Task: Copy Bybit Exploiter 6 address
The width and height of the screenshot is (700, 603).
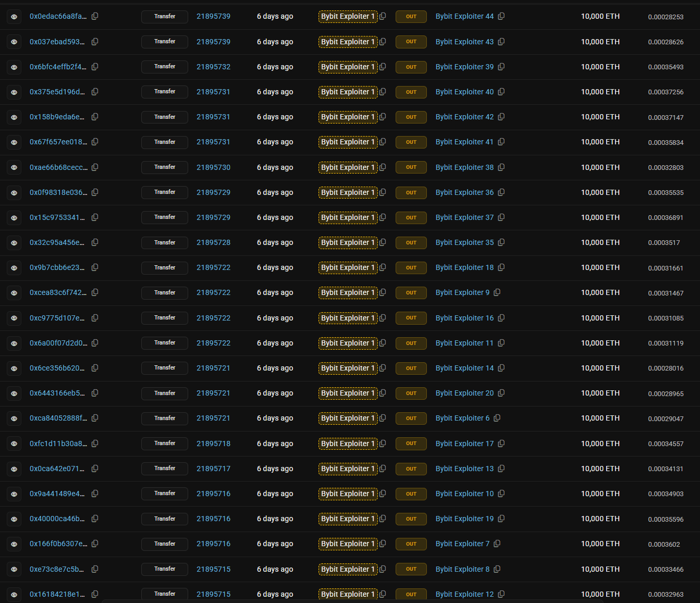Action: pos(497,418)
